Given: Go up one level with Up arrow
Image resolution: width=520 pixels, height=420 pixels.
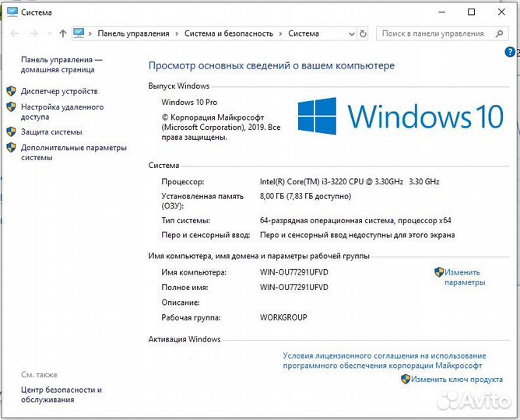Looking at the screenshot, I should click(x=63, y=33).
